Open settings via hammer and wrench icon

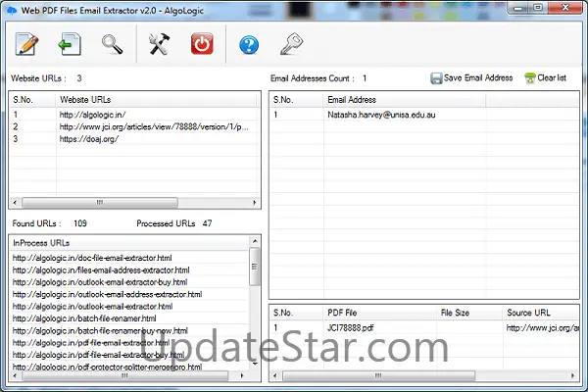(x=159, y=44)
